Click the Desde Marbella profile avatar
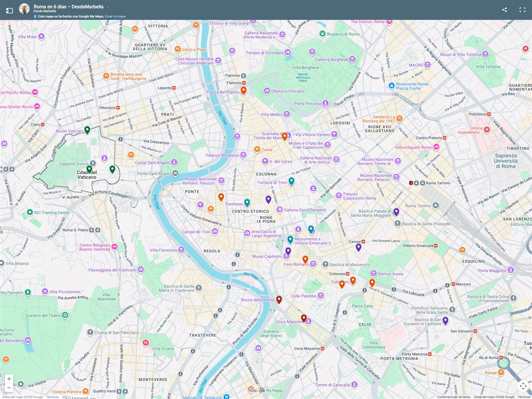 click(x=24, y=8)
